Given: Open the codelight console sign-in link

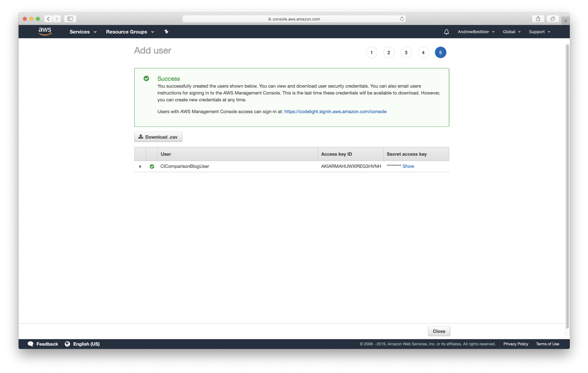Looking at the screenshot, I should [x=335, y=112].
